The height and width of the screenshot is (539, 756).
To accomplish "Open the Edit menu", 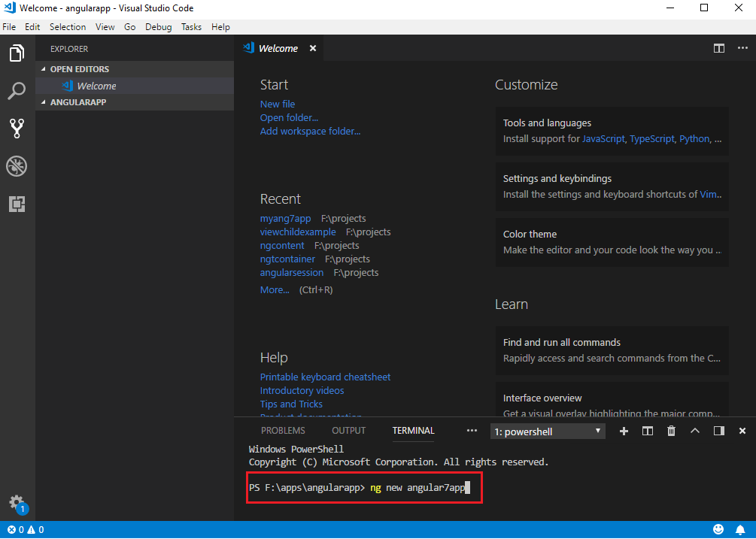I will point(32,27).
